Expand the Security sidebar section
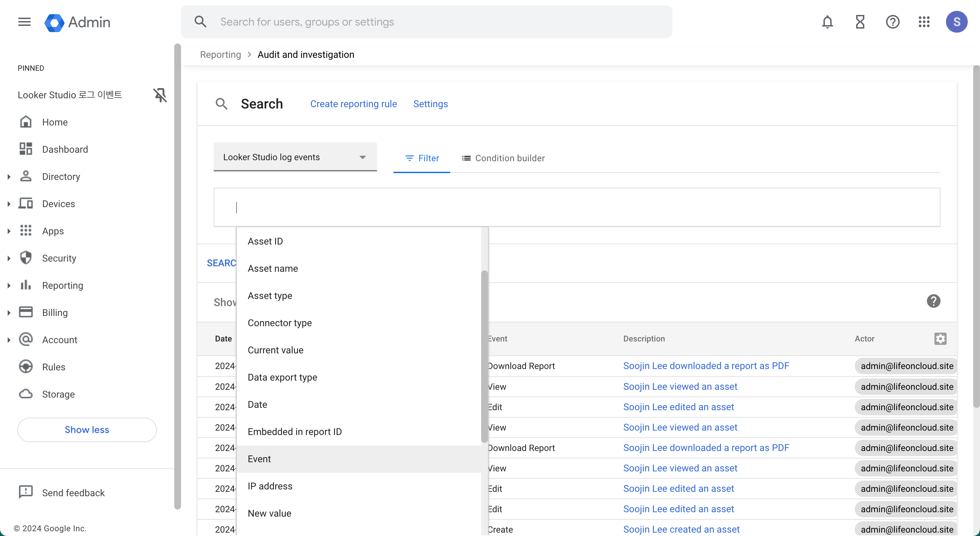 coord(9,258)
